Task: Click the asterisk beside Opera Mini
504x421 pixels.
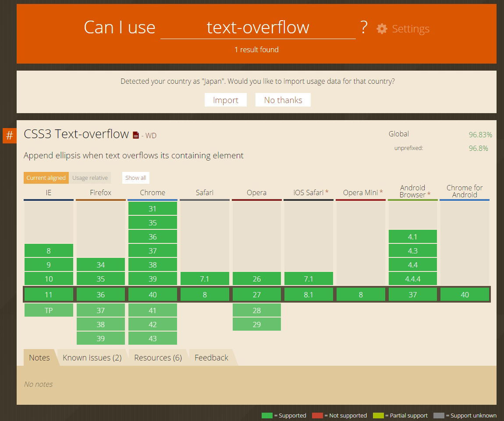Action: click(x=382, y=192)
